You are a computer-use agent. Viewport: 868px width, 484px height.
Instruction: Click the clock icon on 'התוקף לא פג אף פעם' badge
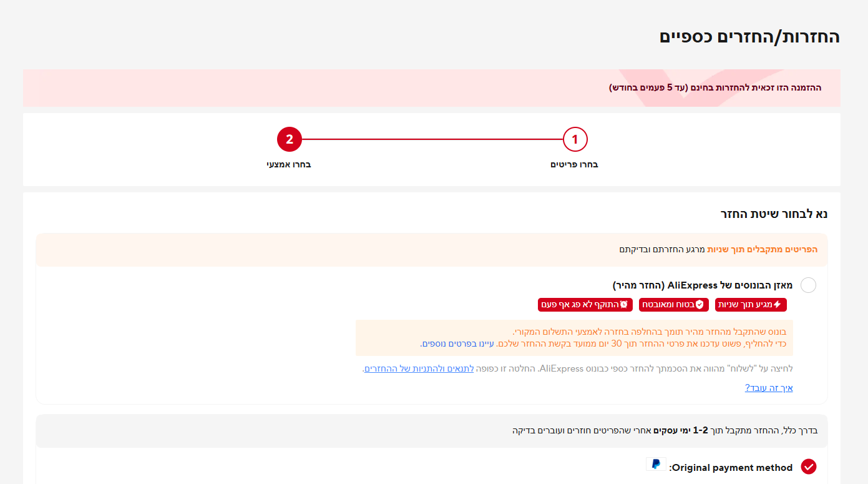pos(623,305)
